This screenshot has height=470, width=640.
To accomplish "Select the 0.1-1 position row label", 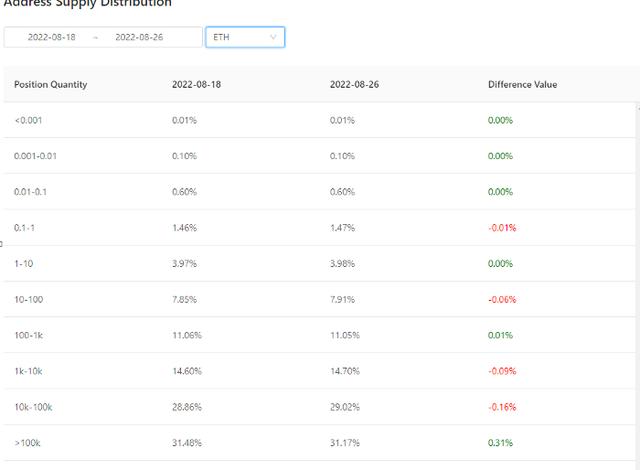I will click(x=24, y=228).
